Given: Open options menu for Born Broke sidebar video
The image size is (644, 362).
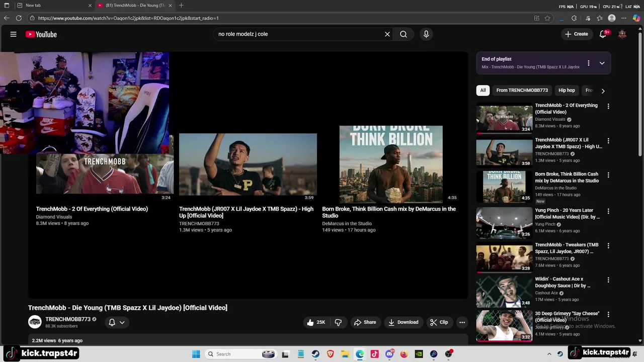Looking at the screenshot, I should coord(608,175).
